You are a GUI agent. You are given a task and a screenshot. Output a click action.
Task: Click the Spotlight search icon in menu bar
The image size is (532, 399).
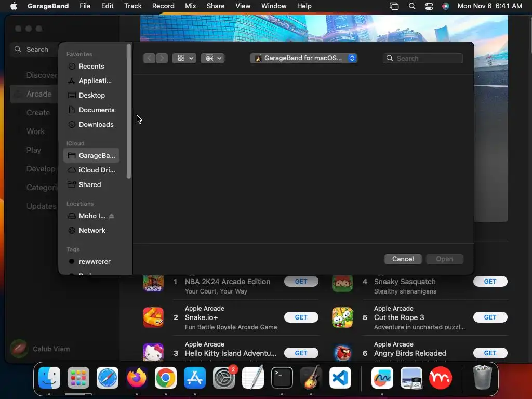point(412,6)
